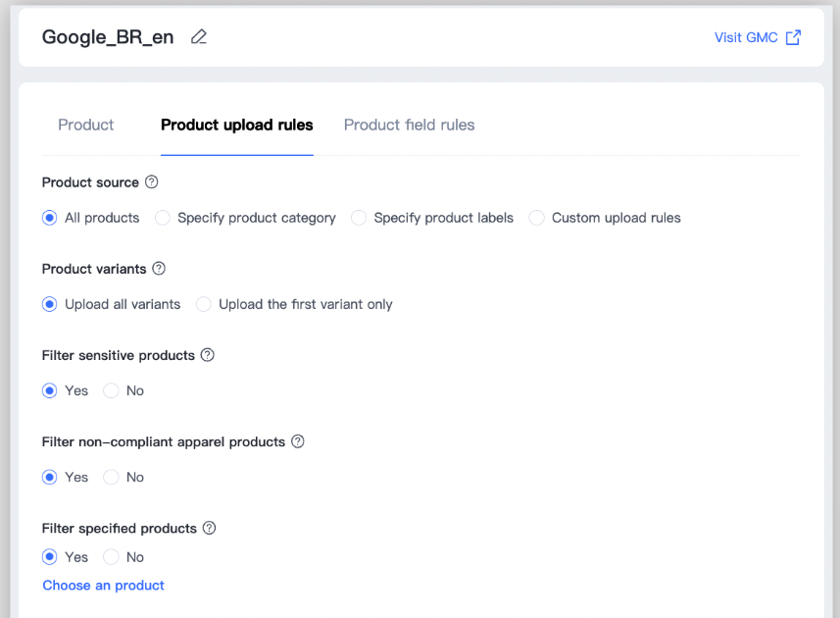
Task: Switch to the Product tab
Action: pyautogui.click(x=86, y=125)
